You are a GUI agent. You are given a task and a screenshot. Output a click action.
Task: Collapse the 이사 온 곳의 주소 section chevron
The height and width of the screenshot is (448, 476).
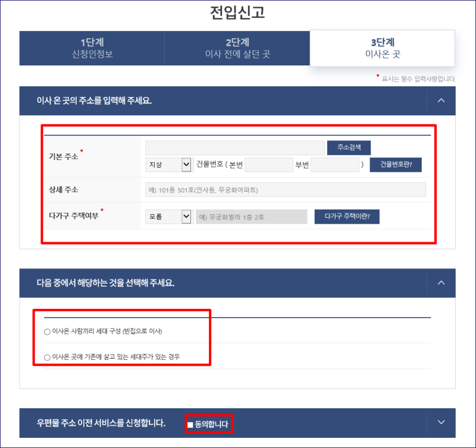click(x=441, y=101)
